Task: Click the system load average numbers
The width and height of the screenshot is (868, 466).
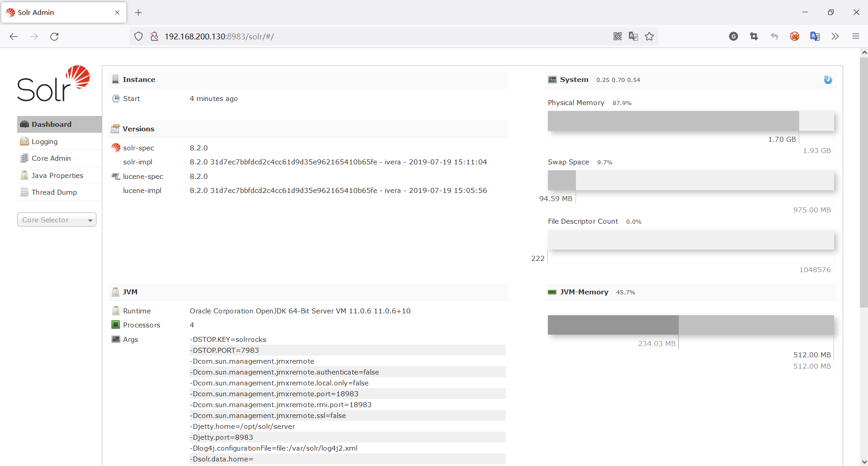Action: click(x=618, y=80)
